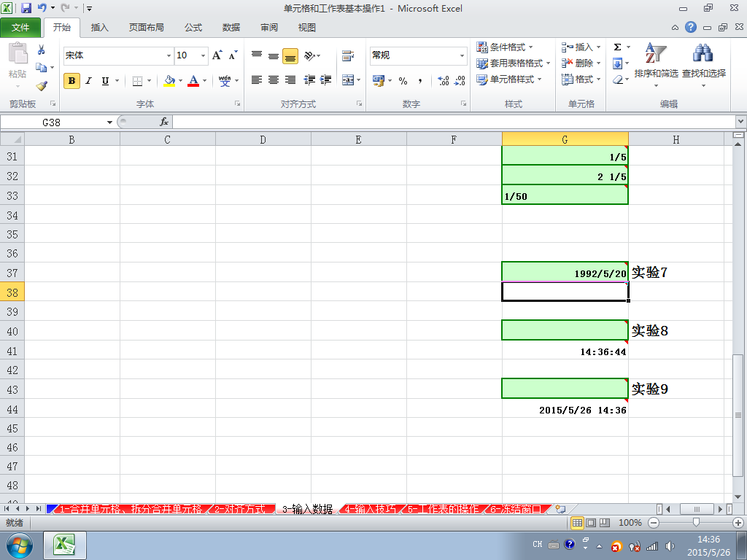Click the AutoSum sigma icon
Image resolution: width=747 pixels, height=560 pixels.
(x=617, y=47)
